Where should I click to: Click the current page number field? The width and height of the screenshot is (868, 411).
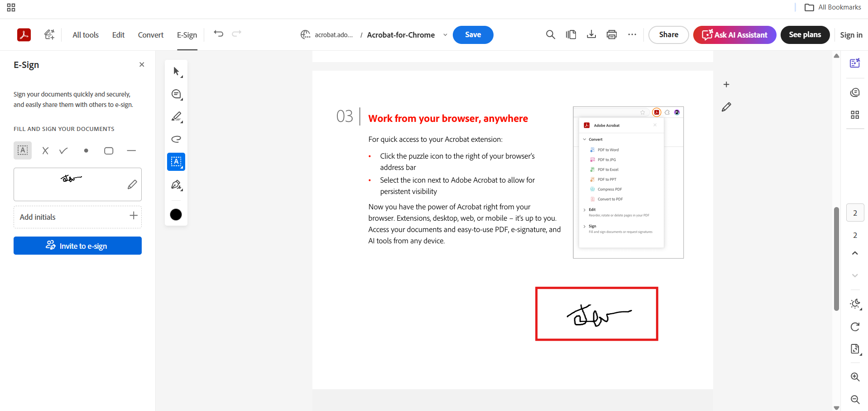[855, 213]
